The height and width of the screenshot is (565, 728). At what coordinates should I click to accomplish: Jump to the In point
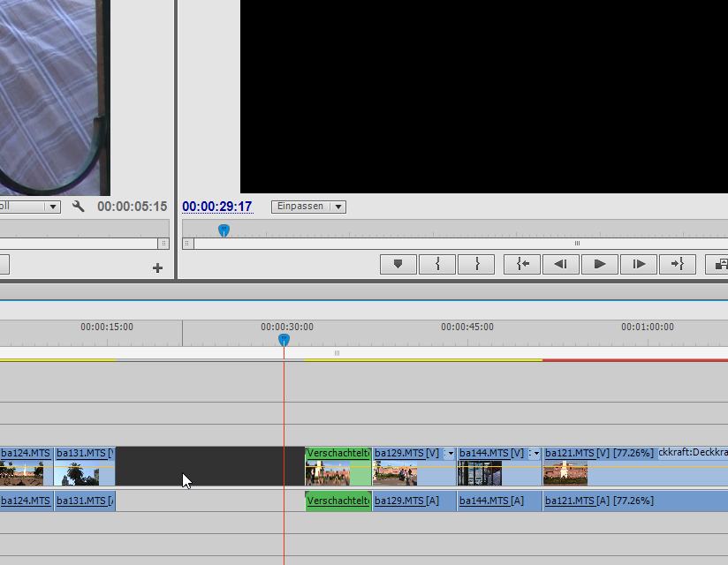click(x=522, y=264)
